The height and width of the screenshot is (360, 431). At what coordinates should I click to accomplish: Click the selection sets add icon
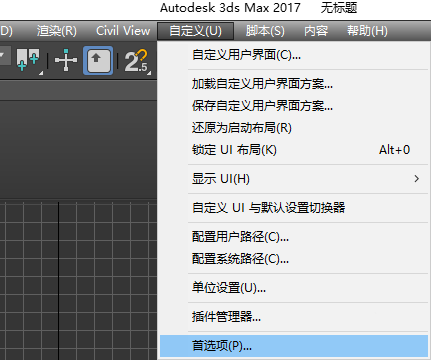click(x=29, y=60)
